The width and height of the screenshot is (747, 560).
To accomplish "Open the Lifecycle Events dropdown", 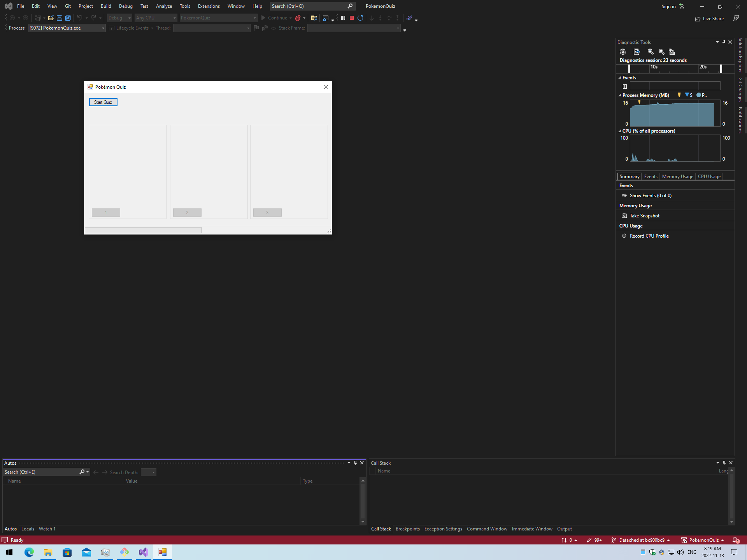I will pos(132,28).
